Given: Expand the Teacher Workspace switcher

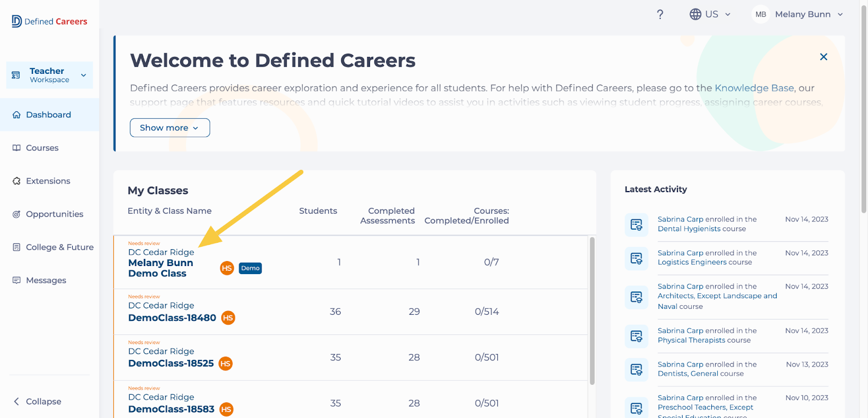Looking at the screenshot, I should (49, 75).
